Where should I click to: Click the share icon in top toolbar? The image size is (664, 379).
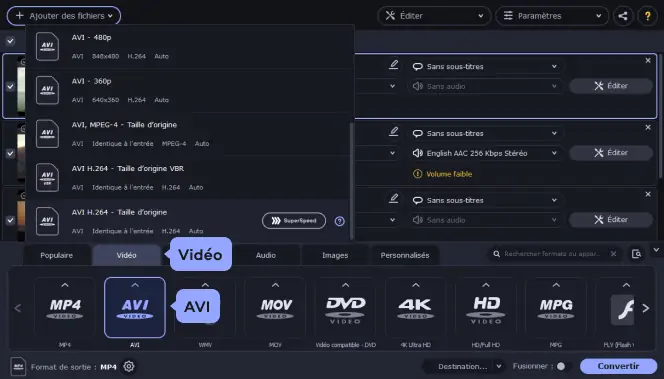[x=622, y=16]
